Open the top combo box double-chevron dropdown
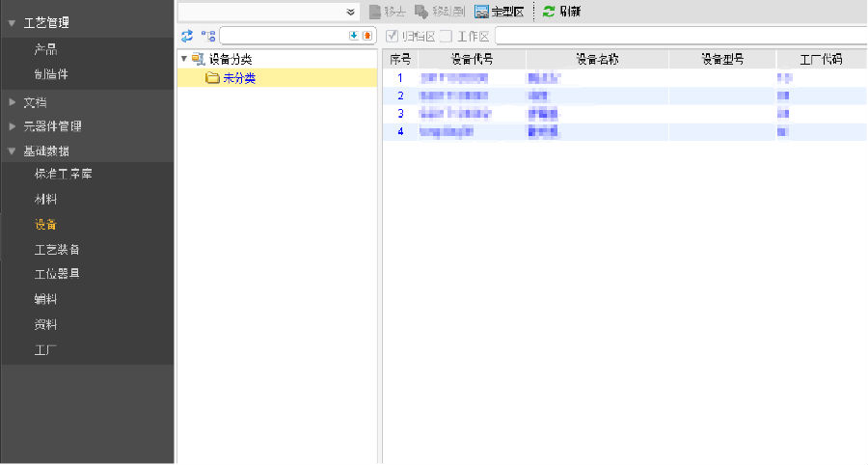 click(x=350, y=13)
